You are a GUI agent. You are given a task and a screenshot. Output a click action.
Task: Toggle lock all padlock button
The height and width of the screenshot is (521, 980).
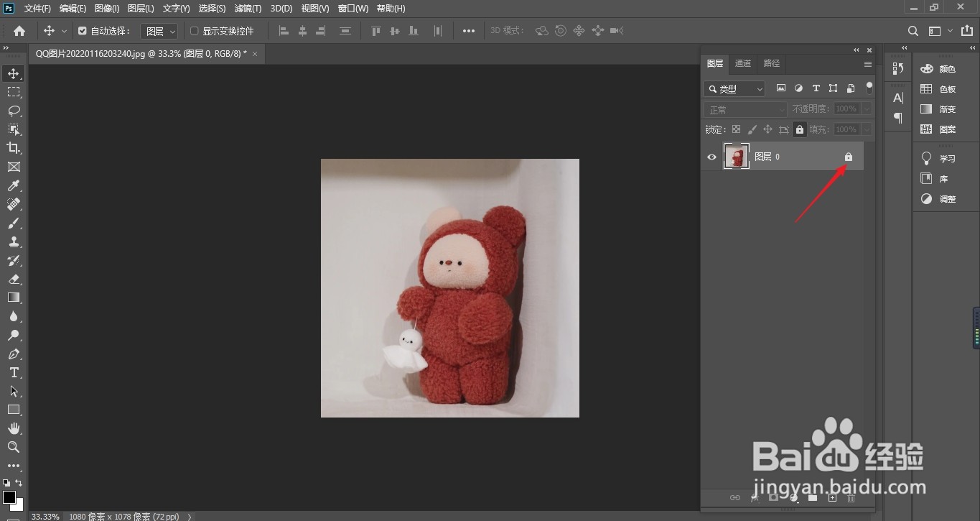(800, 129)
